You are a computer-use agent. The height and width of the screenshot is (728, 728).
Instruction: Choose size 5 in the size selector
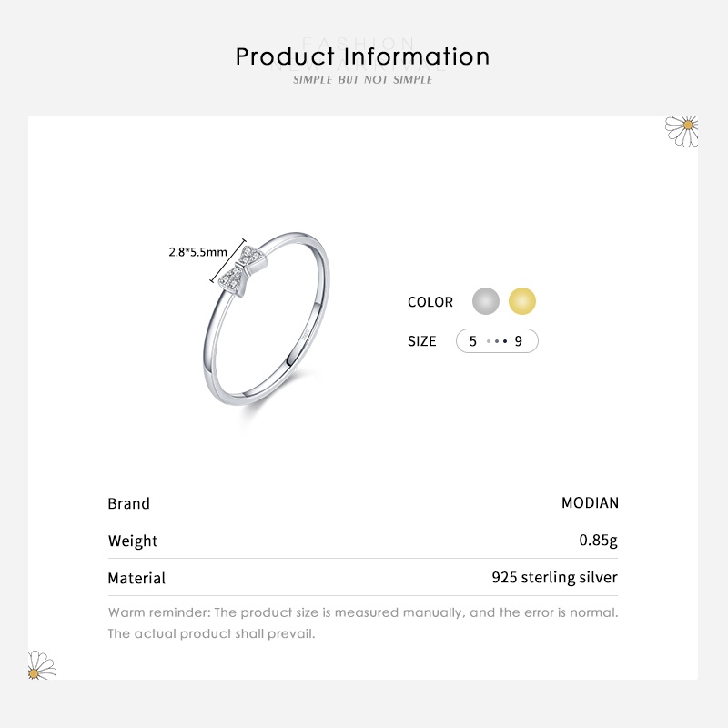point(473,341)
